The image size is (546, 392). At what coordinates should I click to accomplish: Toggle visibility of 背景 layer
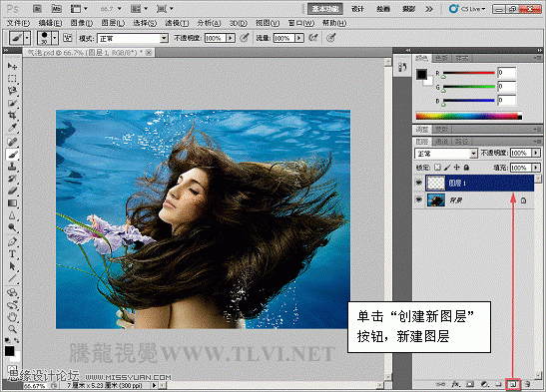(419, 200)
